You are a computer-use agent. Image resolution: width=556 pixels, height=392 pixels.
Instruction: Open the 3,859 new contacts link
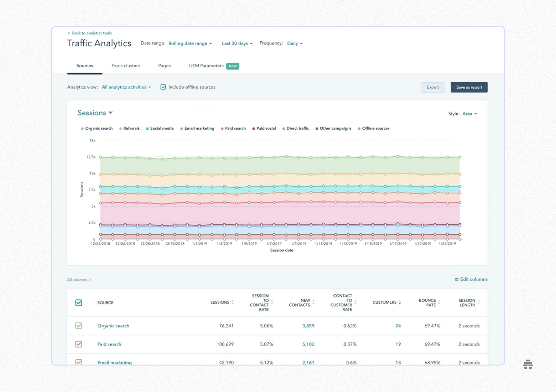point(308,326)
